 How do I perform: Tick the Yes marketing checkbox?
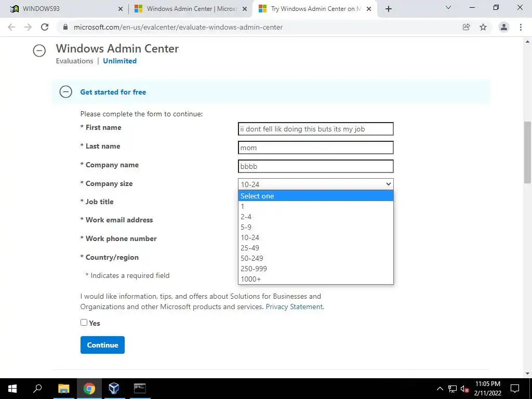pos(84,322)
